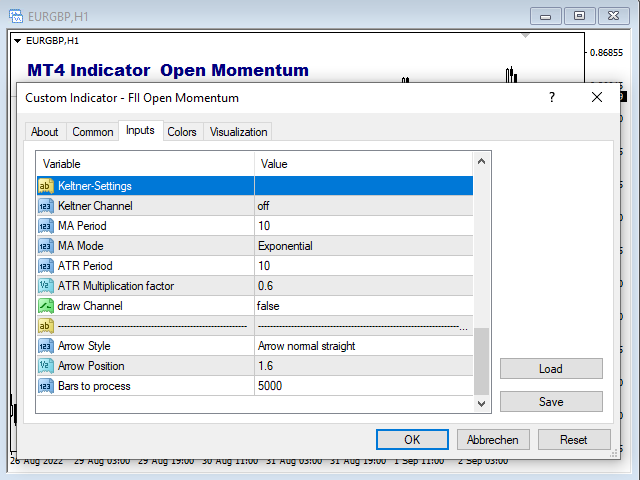
Task: Switch to the Common tab
Action: 93,132
